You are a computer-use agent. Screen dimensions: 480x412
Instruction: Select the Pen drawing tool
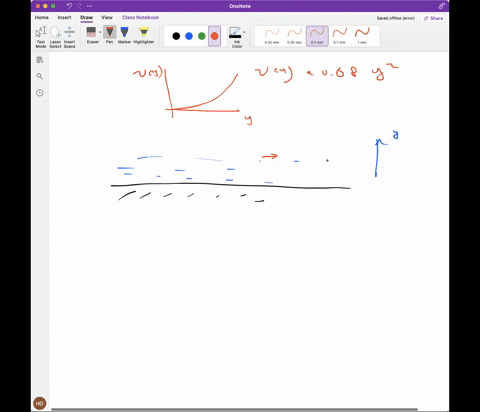click(x=110, y=35)
